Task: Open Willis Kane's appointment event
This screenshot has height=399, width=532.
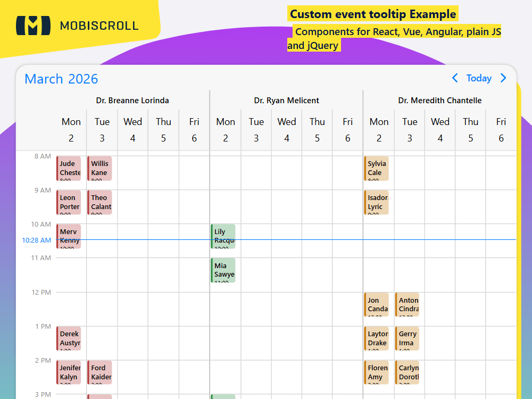Action: pyautogui.click(x=99, y=168)
